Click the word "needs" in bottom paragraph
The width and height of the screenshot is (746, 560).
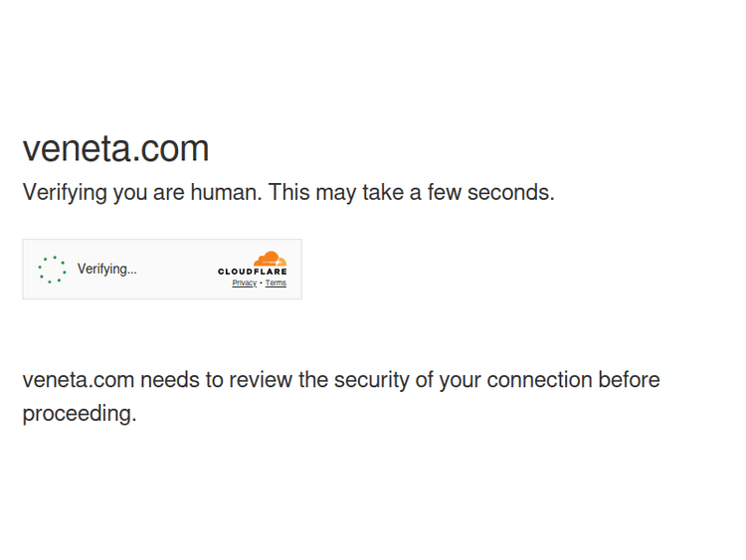coord(168,380)
